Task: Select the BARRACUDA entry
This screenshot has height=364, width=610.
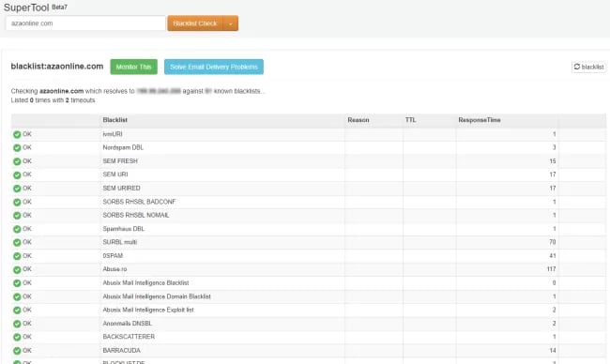Action: point(121,350)
